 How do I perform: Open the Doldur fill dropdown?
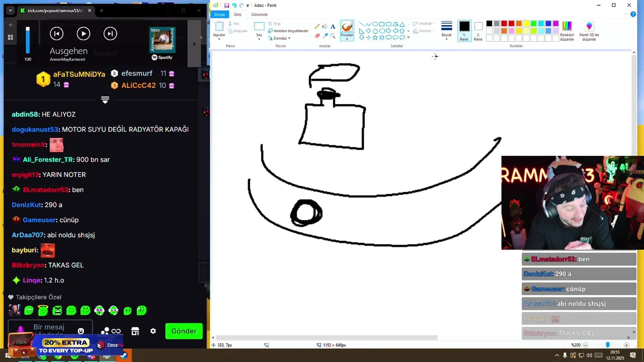[x=424, y=31]
